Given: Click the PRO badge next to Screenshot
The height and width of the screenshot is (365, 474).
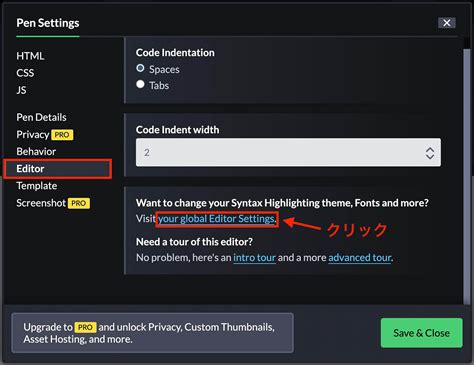Looking at the screenshot, I should 79,203.
